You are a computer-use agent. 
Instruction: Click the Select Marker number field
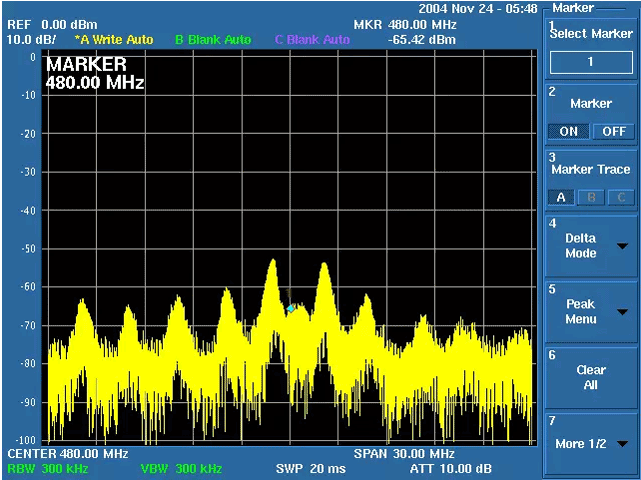click(590, 62)
